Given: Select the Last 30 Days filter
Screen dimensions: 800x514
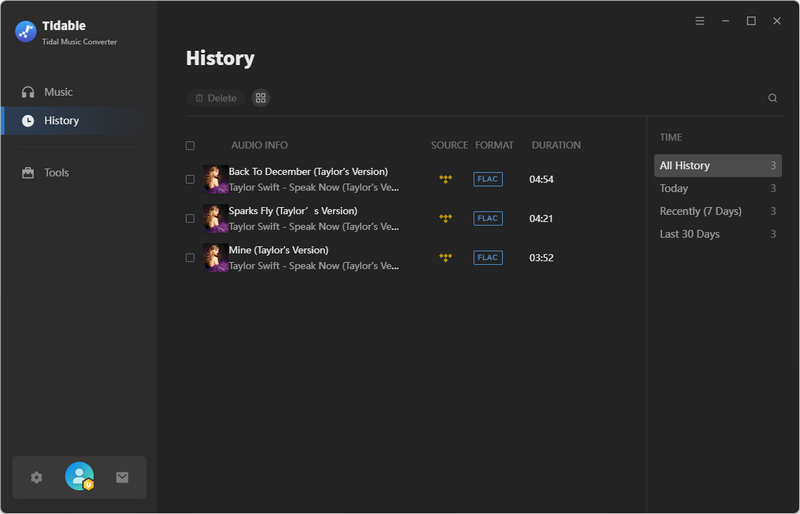Looking at the screenshot, I should [x=717, y=234].
